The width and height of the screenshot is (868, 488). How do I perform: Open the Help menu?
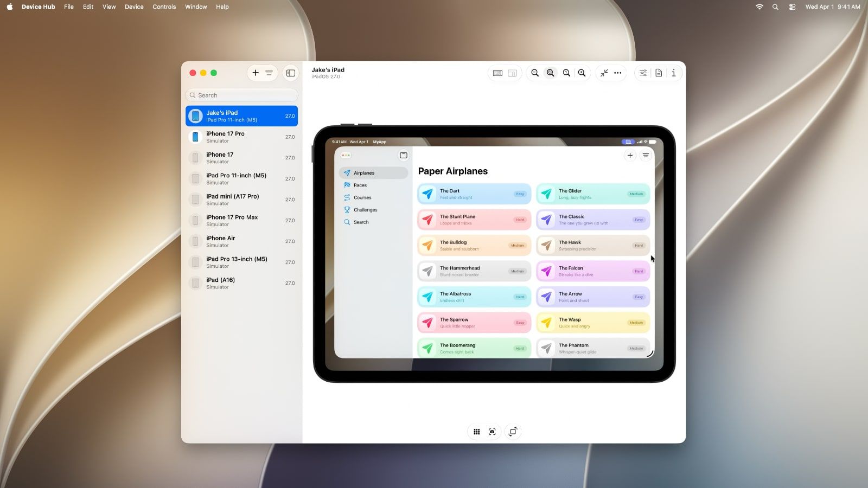[222, 7]
